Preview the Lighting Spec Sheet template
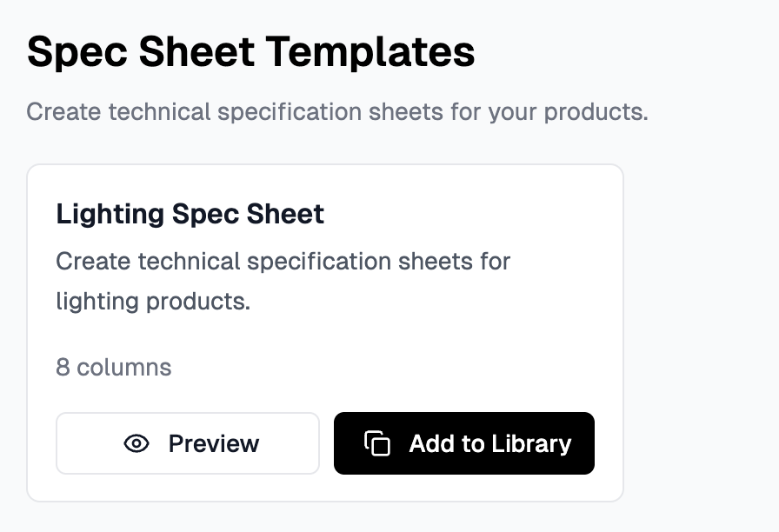 point(188,443)
